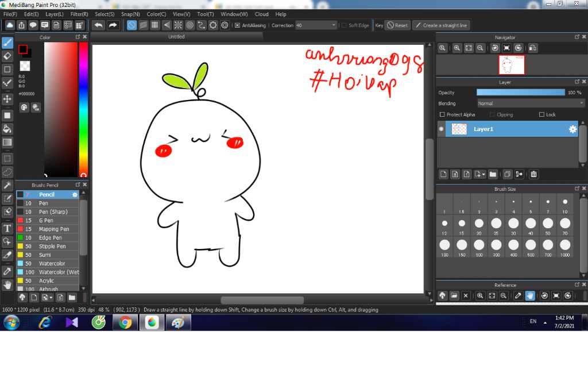
Task: Open the Filter menu
Action: tap(79, 14)
